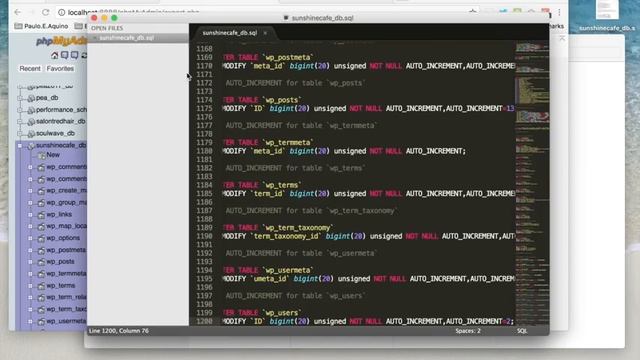Close the sunshinecafe_db.sql editor tab
This screenshot has width=640, height=360.
265,33
